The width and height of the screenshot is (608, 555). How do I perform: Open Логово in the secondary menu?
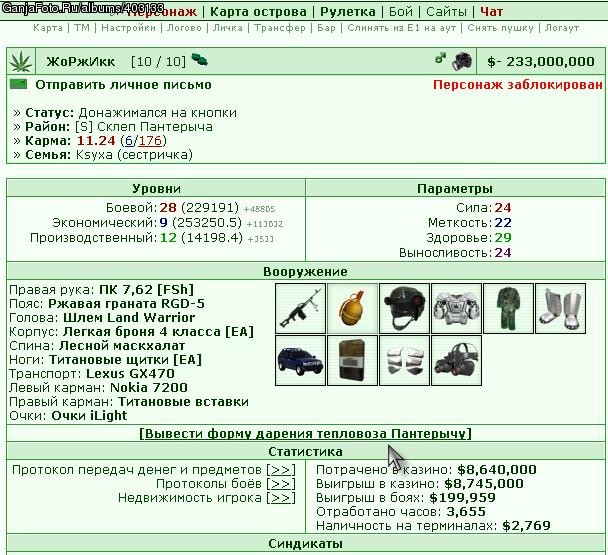click(x=184, y=28)
